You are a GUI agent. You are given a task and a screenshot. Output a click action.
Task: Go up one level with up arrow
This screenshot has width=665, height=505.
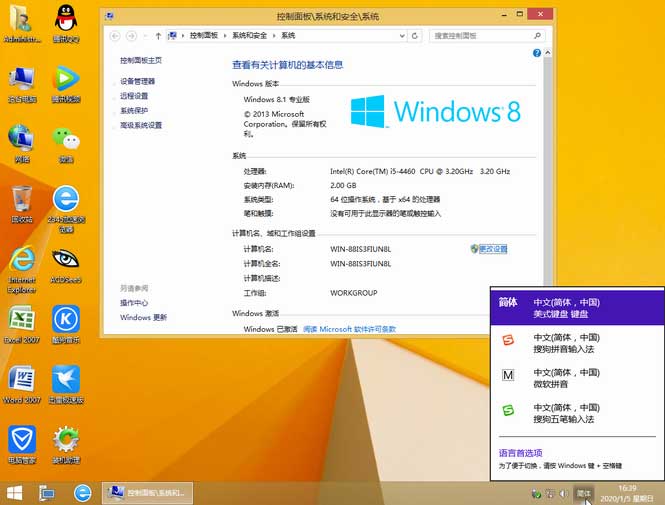point(158,36)
